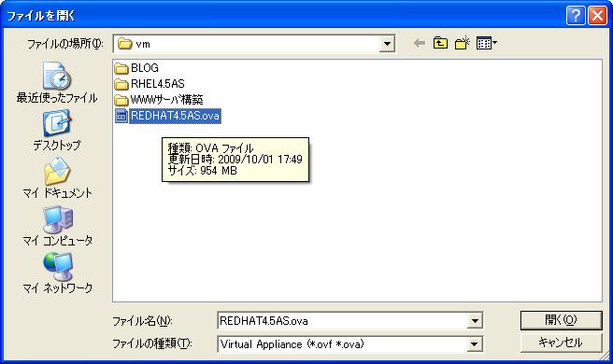613x364 pixels.
Task: Select the WWWサーバ構築 folder
Action: [159, 100]
